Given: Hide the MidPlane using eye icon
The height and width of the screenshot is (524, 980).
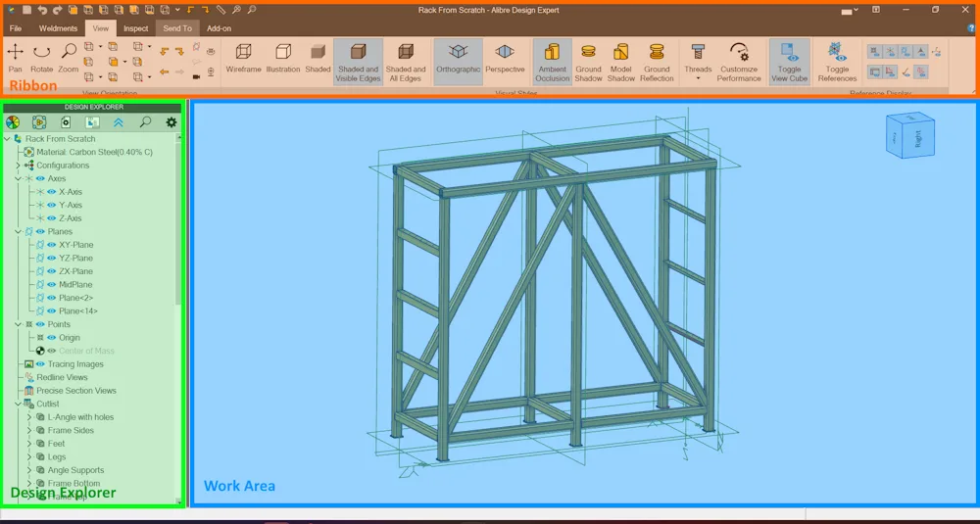Looking at the screenshot, I should click(52, 284).
